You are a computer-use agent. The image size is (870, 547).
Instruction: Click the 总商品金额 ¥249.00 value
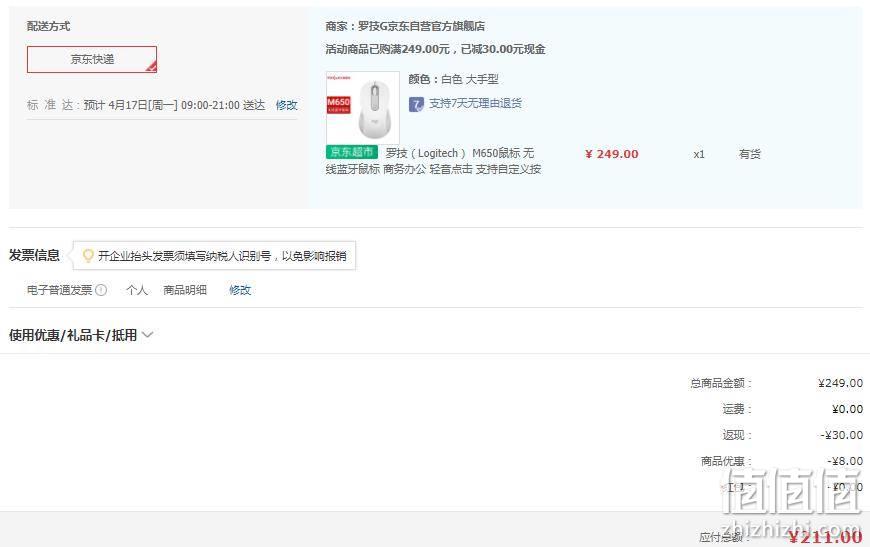pos(840,383)
